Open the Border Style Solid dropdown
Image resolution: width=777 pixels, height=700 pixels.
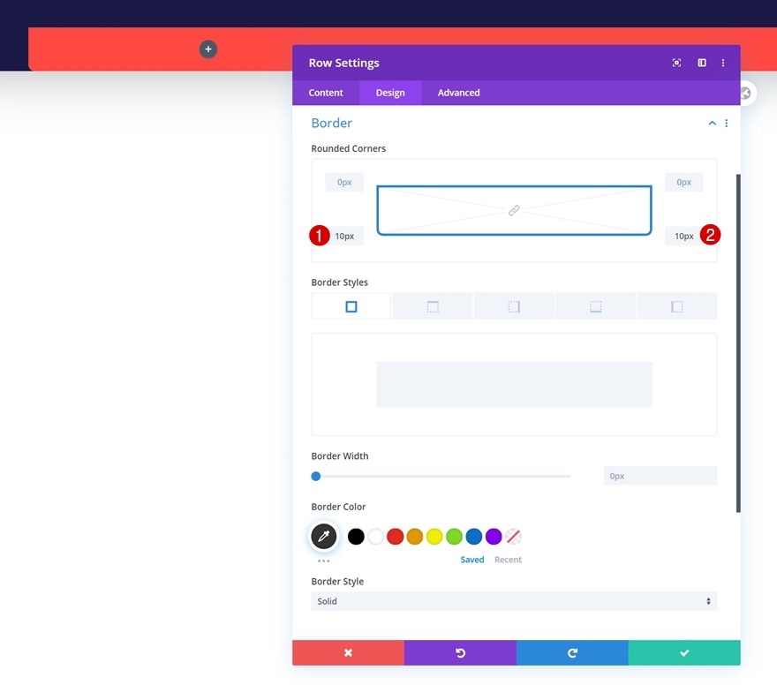pyautogui.click(x=514, y=601)
